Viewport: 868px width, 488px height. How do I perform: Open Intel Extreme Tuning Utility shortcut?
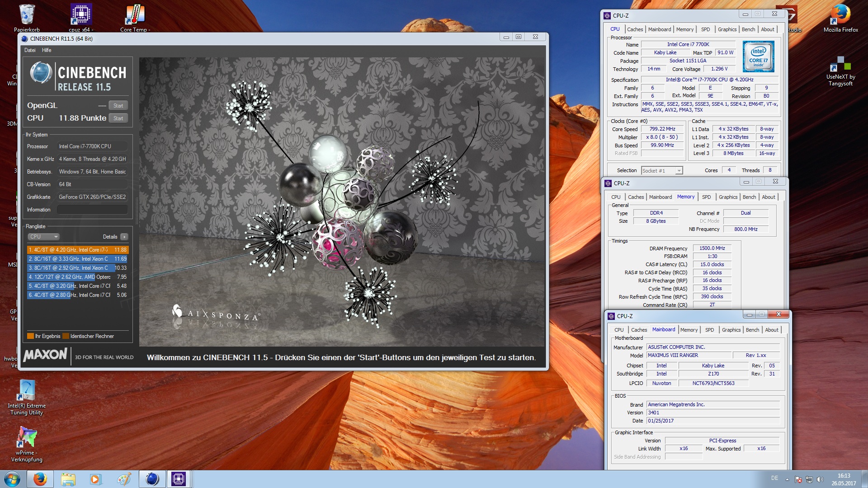[27, 397]
